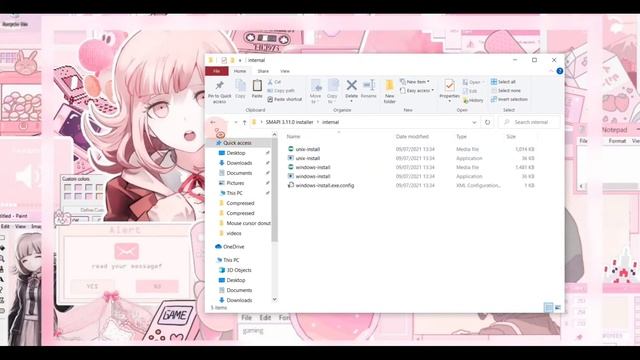640x360 pixels.
Task: Open pinned Documents under Quick access
Action: pyautogui.click(x=239, y=173)
